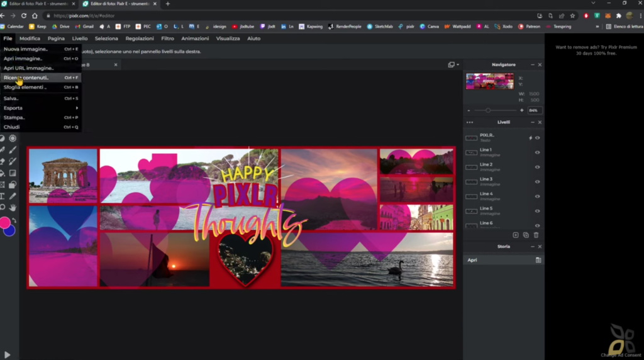Click the 84% zoom input field
This screenshot has height=360, width=644.
tap(535, 111)
